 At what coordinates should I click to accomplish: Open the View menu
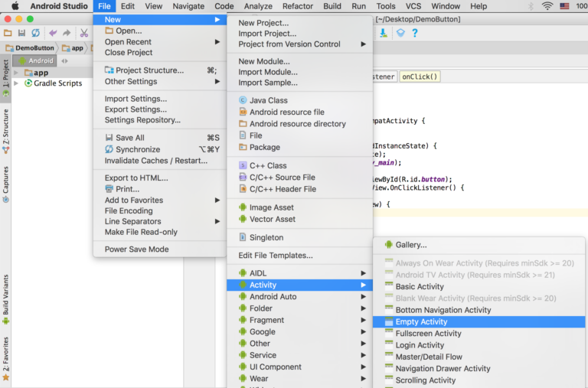[153, 6]
